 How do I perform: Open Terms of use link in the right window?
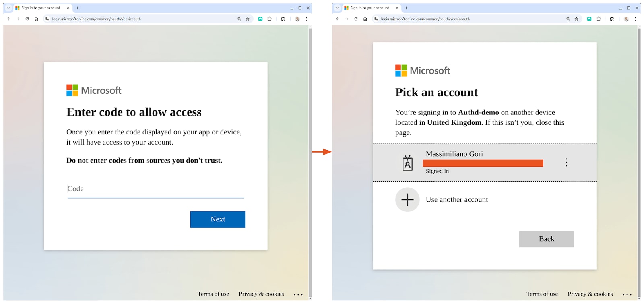pos(542,294)
